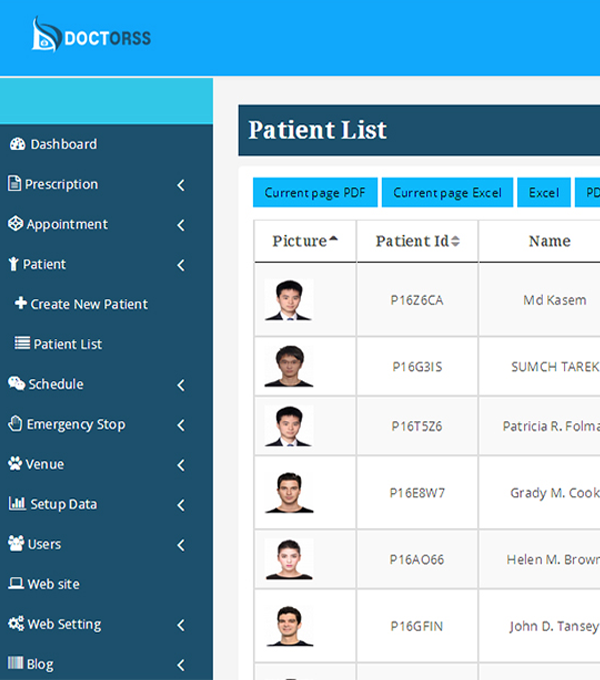Click the Blog barcode icon
The image size is (600, 680).
point(16,663)
